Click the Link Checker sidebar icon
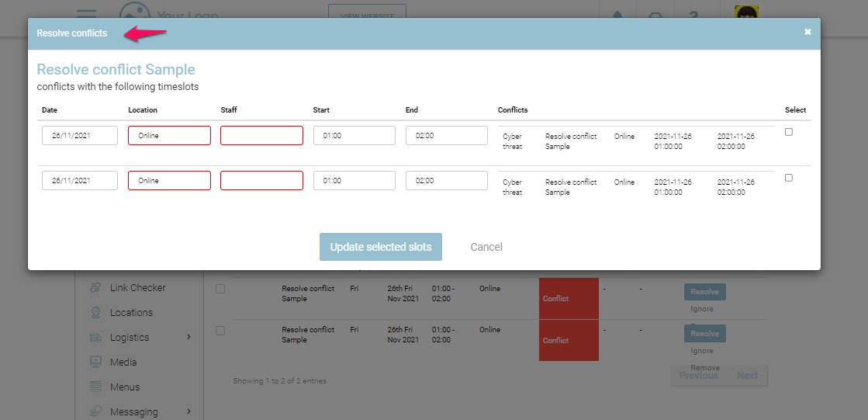This screenshot has height=420, width=868. pyautogui.click(x=96, y=288)
